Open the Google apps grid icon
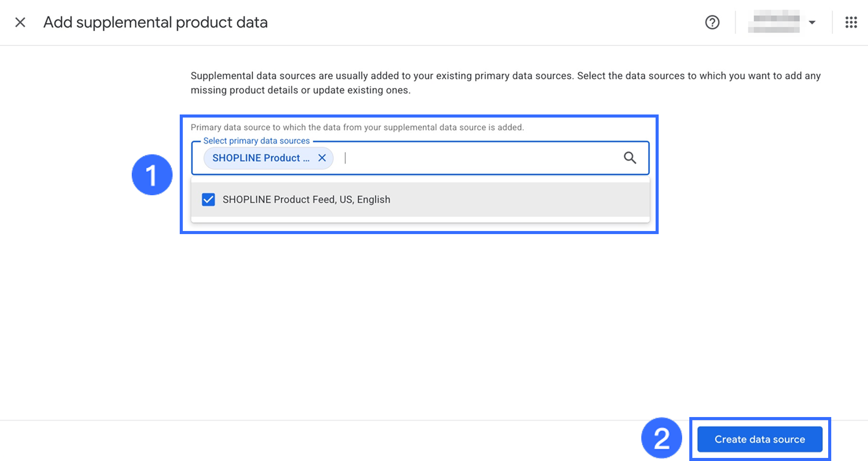The image size is (868, 461). tap(851, 22)
